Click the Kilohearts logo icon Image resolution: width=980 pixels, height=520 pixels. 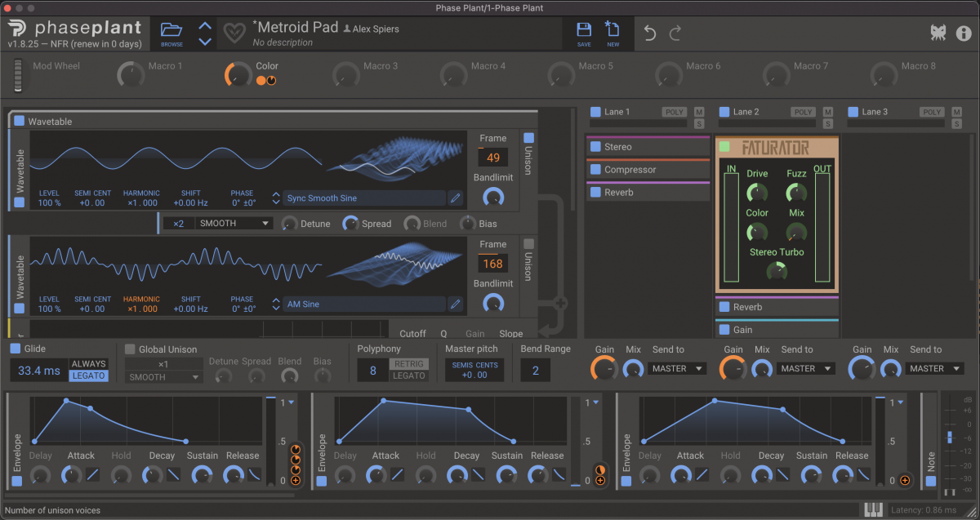[938, 33]
